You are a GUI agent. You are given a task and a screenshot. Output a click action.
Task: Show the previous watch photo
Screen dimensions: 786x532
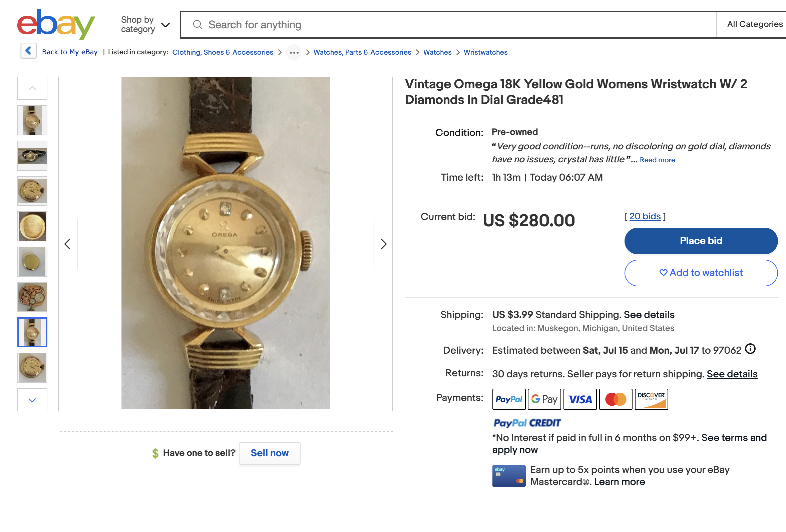pos(68,244)
